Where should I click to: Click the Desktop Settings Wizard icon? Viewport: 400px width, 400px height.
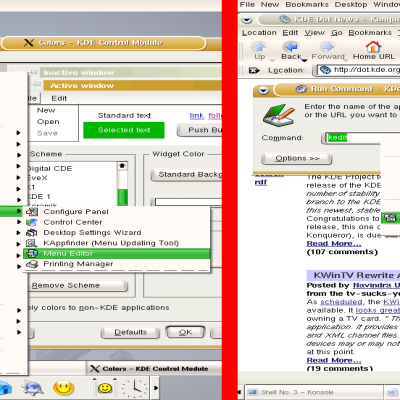click(x=32, y=233)
